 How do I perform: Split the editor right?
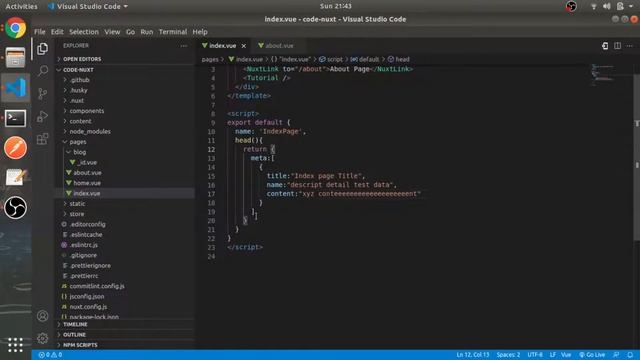618,46
